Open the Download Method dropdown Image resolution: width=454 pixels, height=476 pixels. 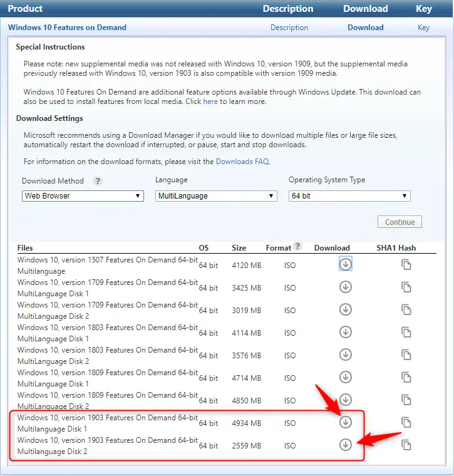pyautogui.click(x=83, y=196)
